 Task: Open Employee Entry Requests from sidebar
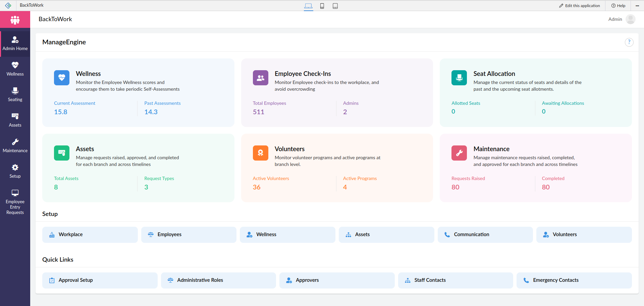[15, 201]
